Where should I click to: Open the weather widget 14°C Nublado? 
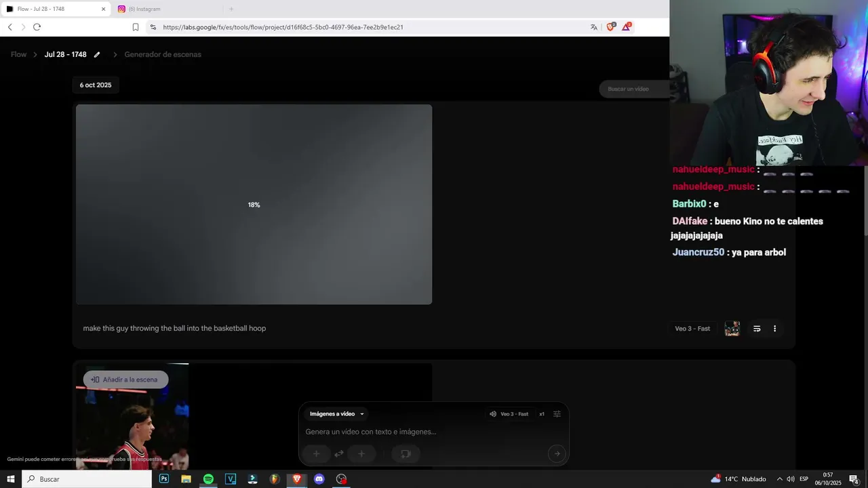click(738, 479)
